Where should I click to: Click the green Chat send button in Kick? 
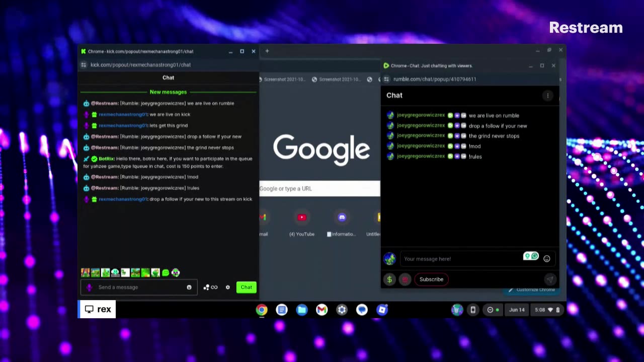click(246, 287)
